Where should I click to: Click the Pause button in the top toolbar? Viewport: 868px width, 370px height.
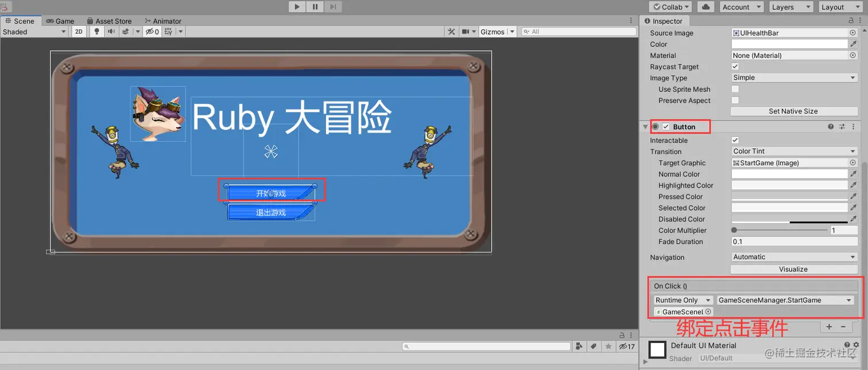[x=315, y=7]
